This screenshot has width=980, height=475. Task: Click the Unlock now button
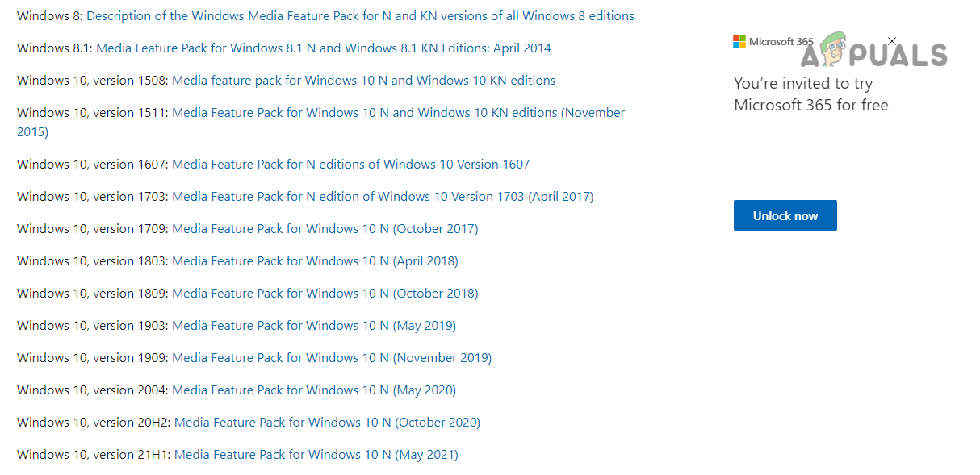pos(785,216)
